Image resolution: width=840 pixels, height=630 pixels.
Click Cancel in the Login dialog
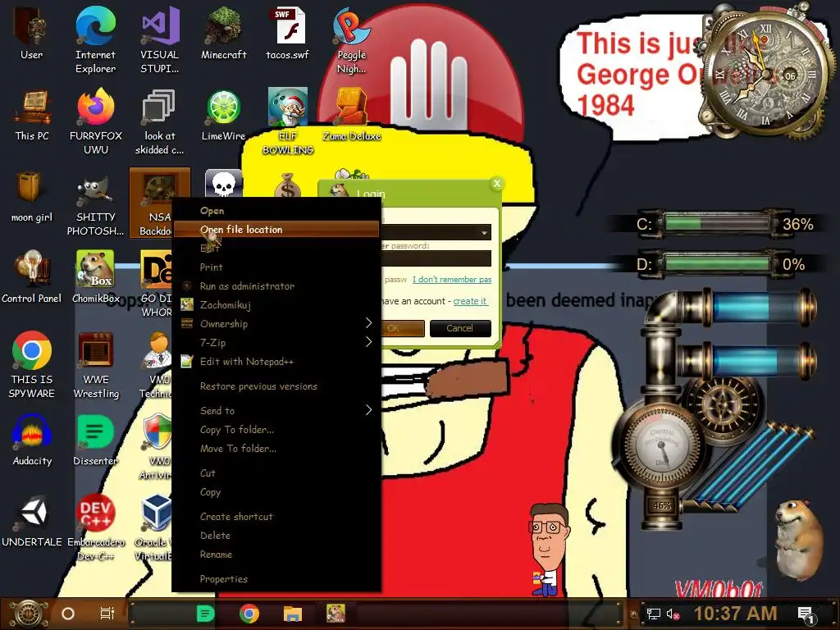[x=460, y=328]
